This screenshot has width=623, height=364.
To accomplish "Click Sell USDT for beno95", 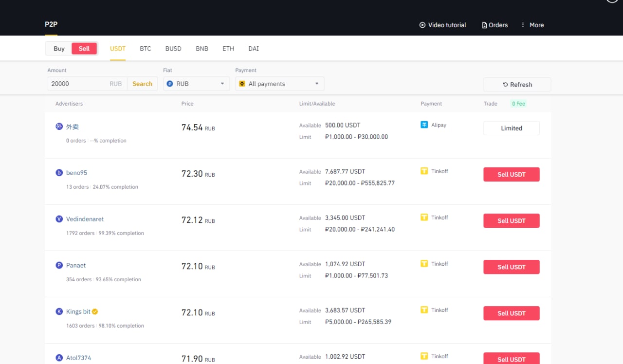I will pyautogui.click(x=512, y=174).
